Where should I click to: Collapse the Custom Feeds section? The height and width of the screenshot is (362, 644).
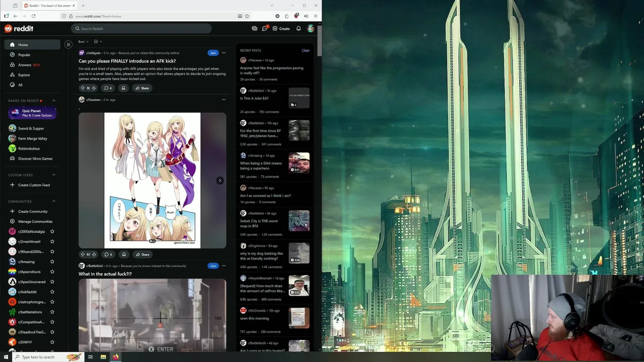(x=54, y=175)
